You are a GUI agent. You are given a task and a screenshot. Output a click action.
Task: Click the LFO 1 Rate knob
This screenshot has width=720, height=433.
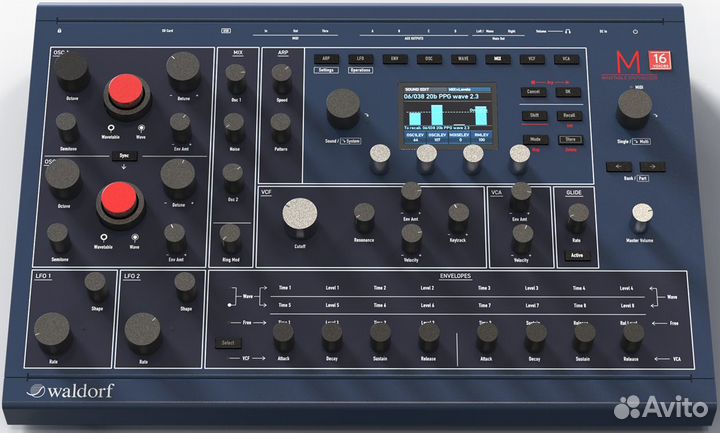click(52, 333)
